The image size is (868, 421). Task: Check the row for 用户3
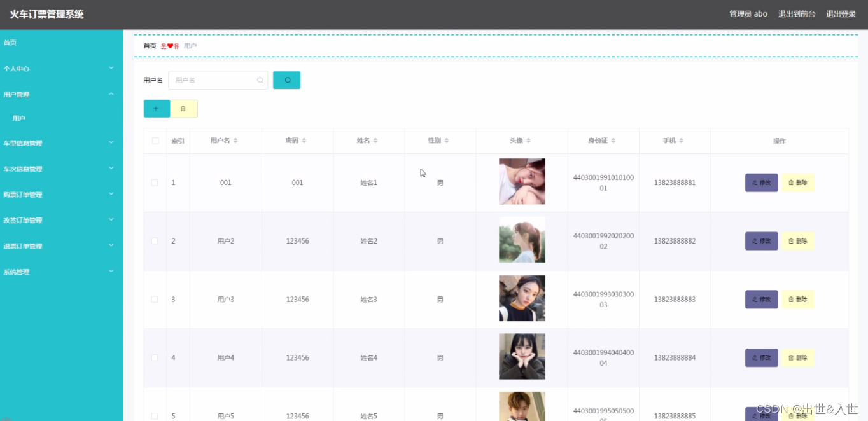[154, 300]
